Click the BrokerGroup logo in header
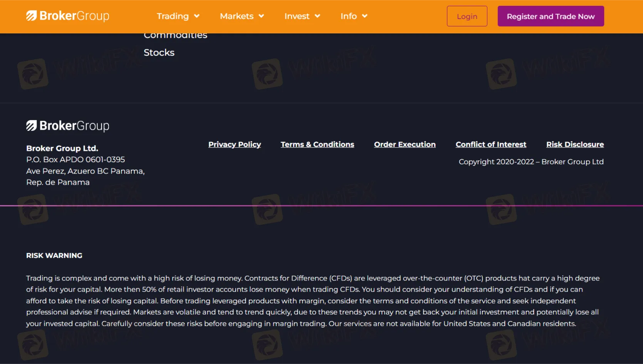The image size is (643, 364). (68, 16)
